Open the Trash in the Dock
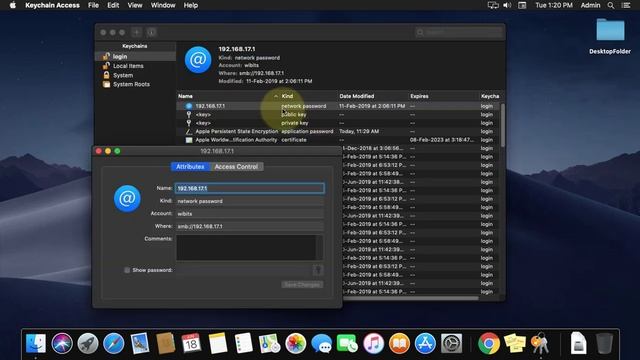640x360 pixels. click(x=604, y=343)
